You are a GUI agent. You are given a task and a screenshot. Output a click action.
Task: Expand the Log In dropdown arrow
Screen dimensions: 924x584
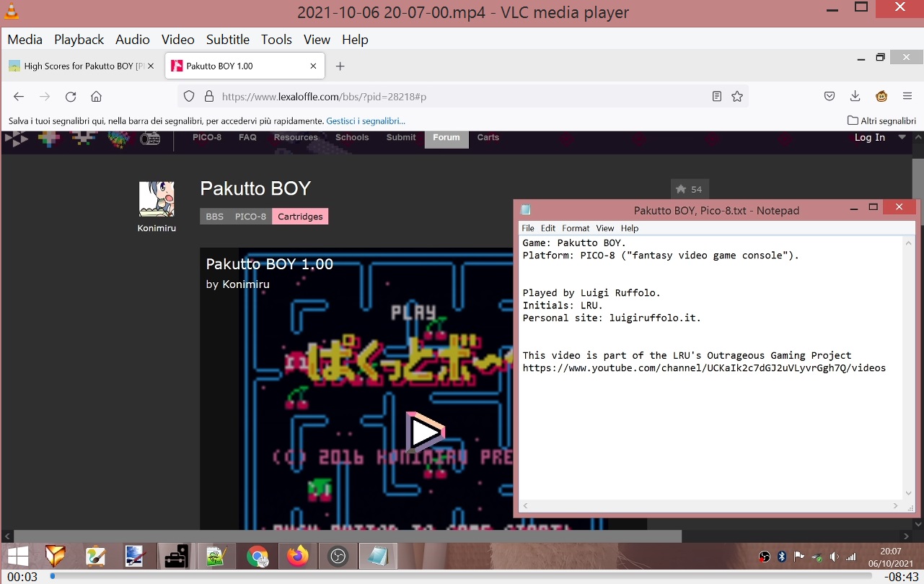(x=902, y=137)
